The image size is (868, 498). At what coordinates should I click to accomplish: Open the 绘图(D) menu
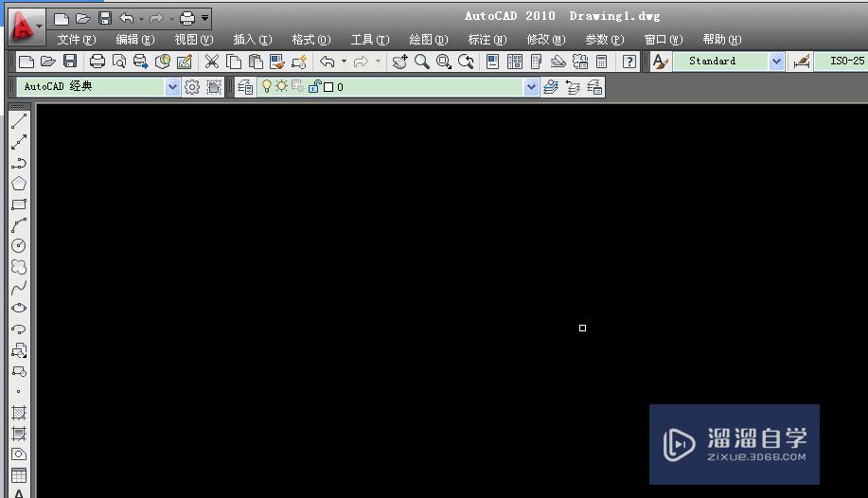click(x=429, y=40)
